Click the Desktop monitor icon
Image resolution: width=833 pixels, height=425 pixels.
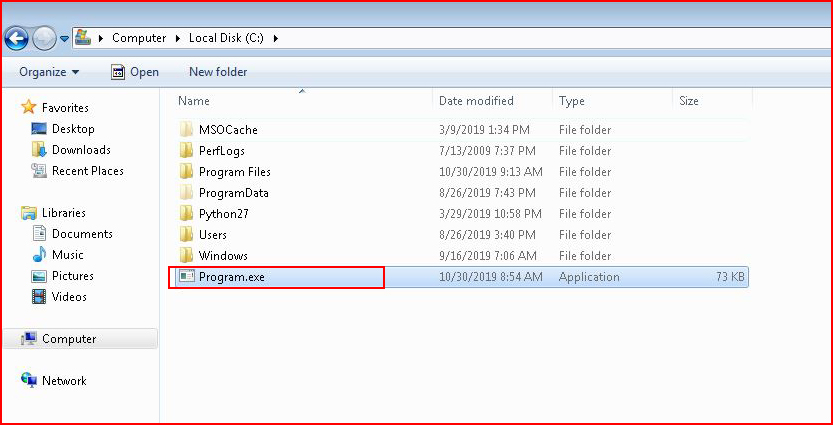39,129
